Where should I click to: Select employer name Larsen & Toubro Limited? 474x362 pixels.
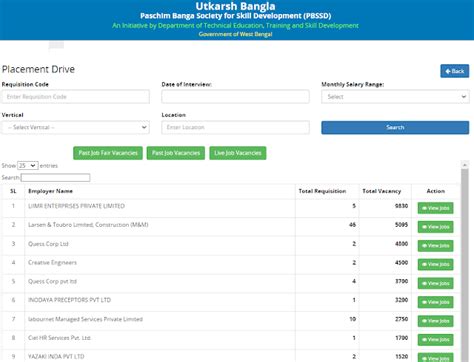(88, 225)
